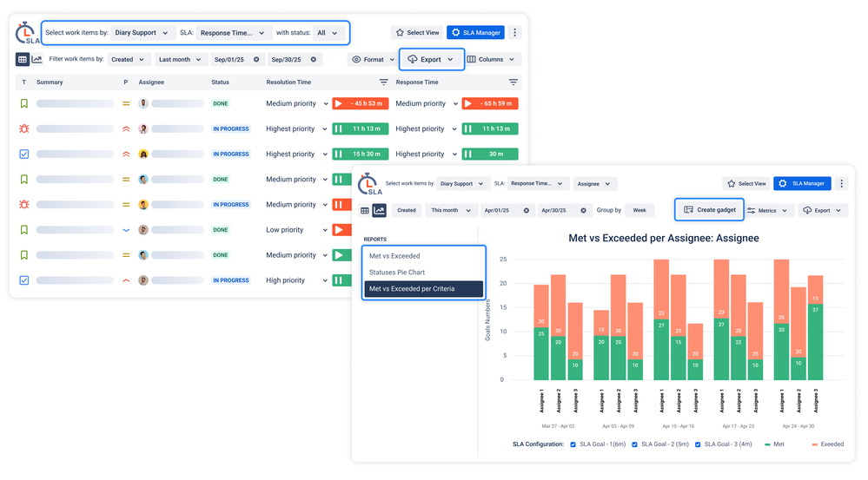The height and width of the screenshot is (480, 868).
Task: Click the active chart view icon in report window
Action: tap(379, 210)
